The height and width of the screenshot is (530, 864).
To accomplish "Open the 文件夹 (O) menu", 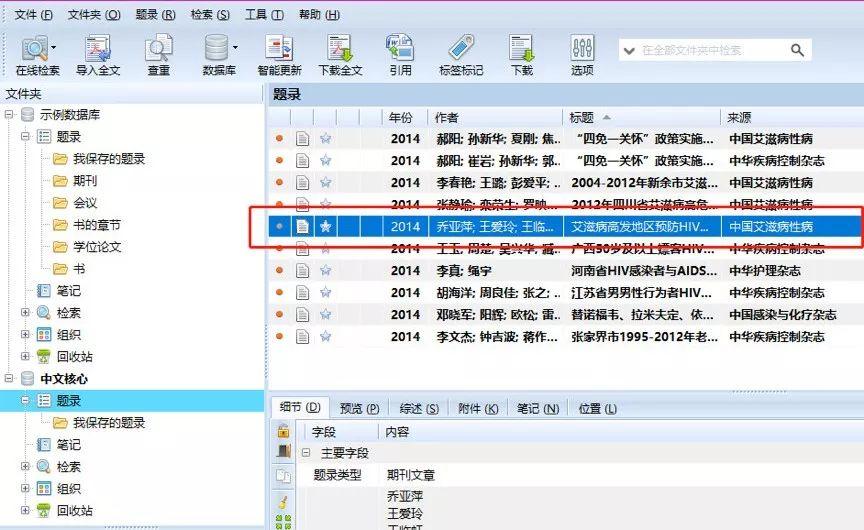I will [x=94, y=15].
